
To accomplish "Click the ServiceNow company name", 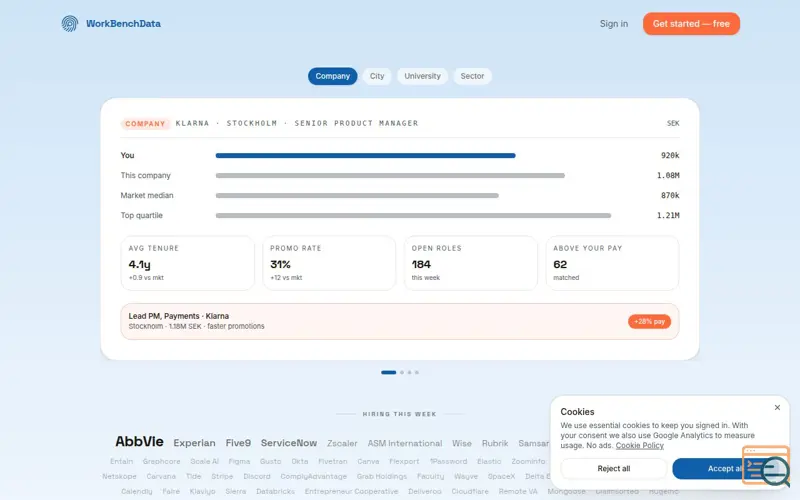I will pyautogui.click(x=289, y=443).
